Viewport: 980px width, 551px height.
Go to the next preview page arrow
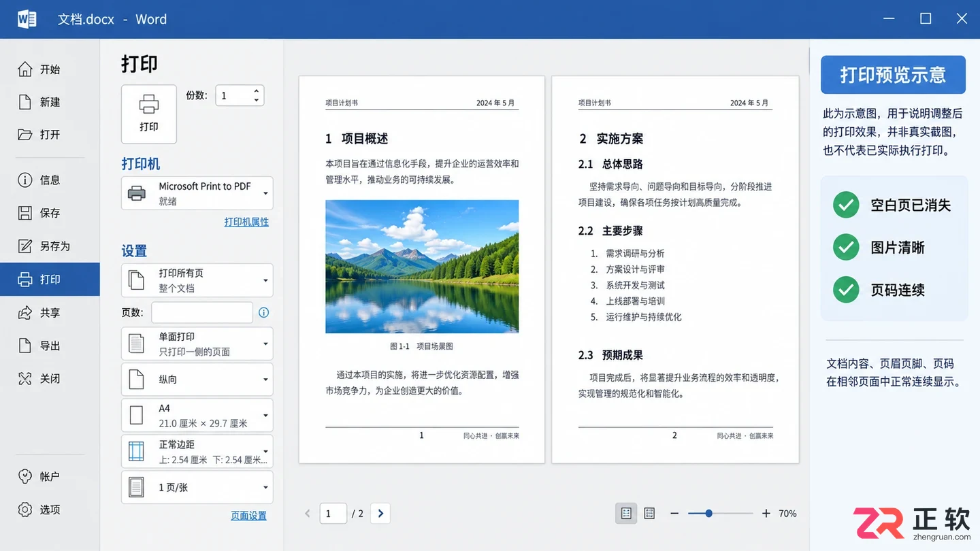coord(380,514)
